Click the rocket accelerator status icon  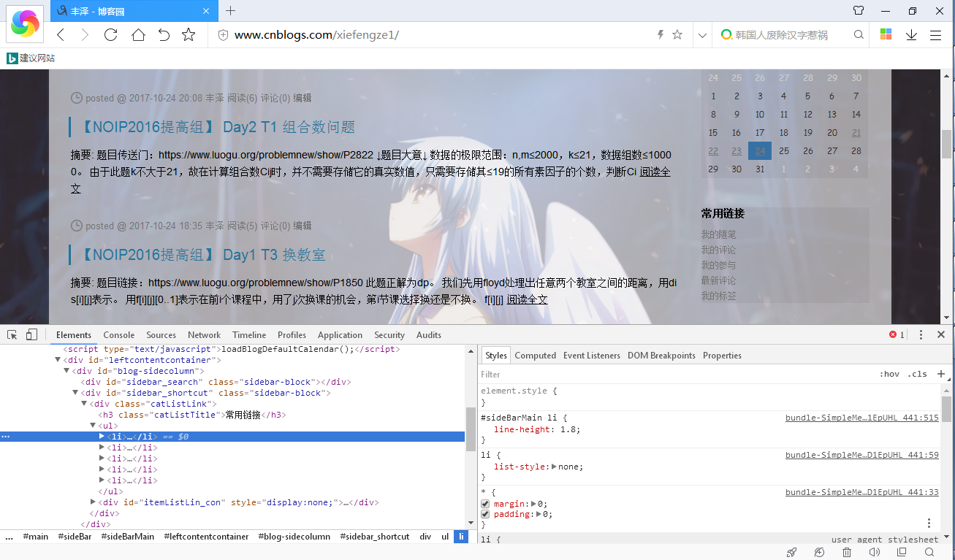792,553
